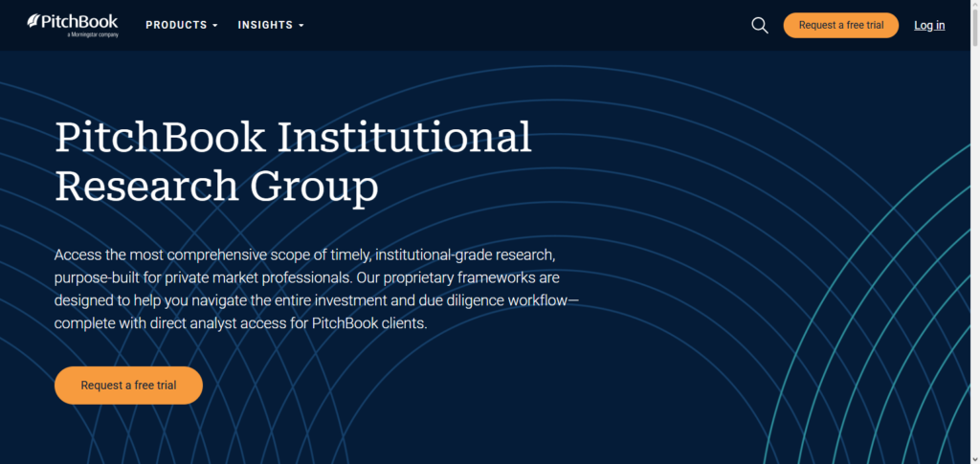Click the scrollbar up arrow
The image size is (980, 464).
pyautogui.click(x=974, y=5)
